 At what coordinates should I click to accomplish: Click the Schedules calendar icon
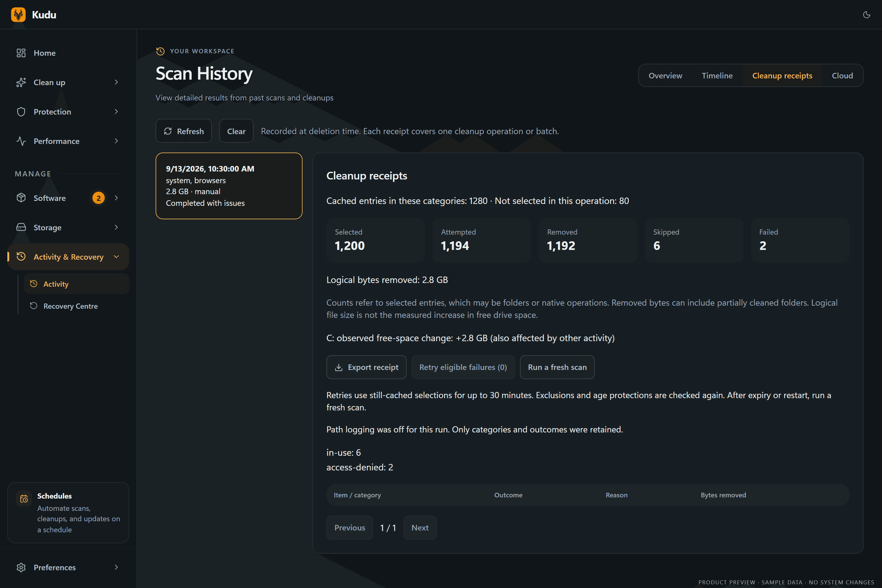point(24,499)
